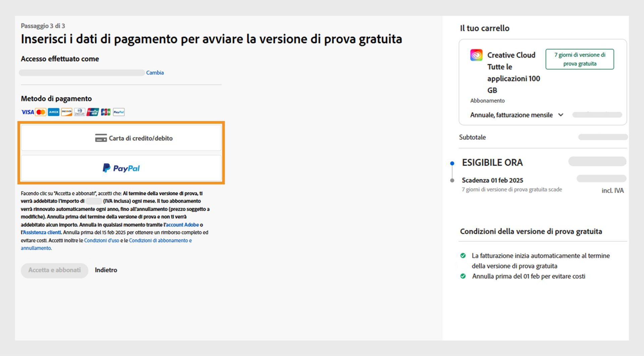Viewport: 644px width, 356px height.
Task: Click the credit card icon in Carta button
Action: pyautogui.click(x=101, y=138)
